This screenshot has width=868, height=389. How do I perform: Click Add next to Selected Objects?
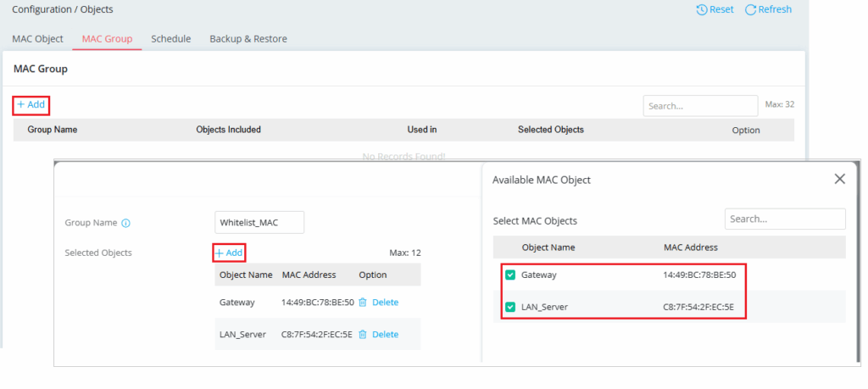229,253
